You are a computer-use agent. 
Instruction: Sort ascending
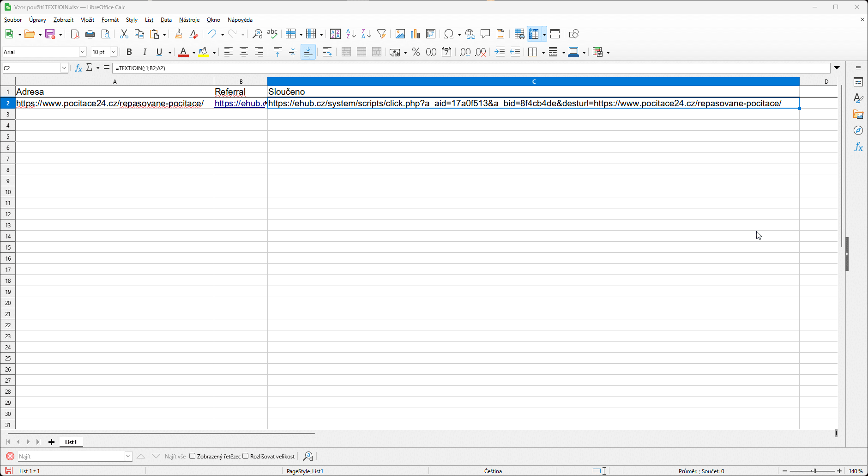pyautogui.click(x=351, y=34)
